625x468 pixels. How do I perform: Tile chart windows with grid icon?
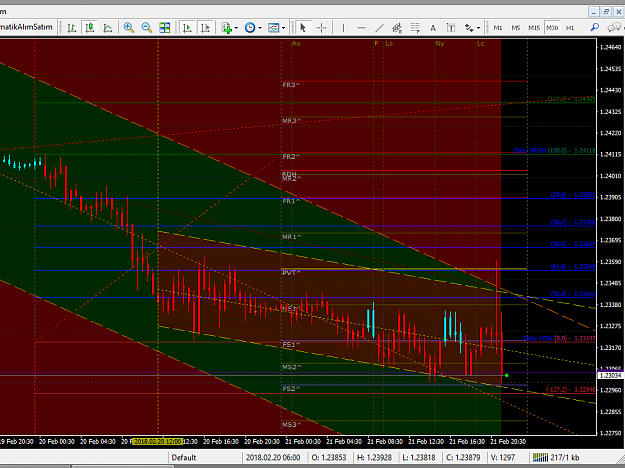(x=165, y=28)
